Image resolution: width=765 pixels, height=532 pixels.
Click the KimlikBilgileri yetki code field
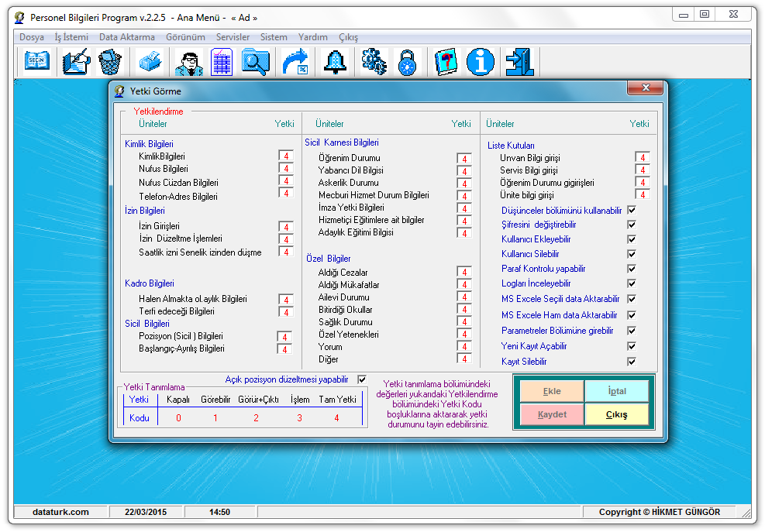(x=286, y=156)
